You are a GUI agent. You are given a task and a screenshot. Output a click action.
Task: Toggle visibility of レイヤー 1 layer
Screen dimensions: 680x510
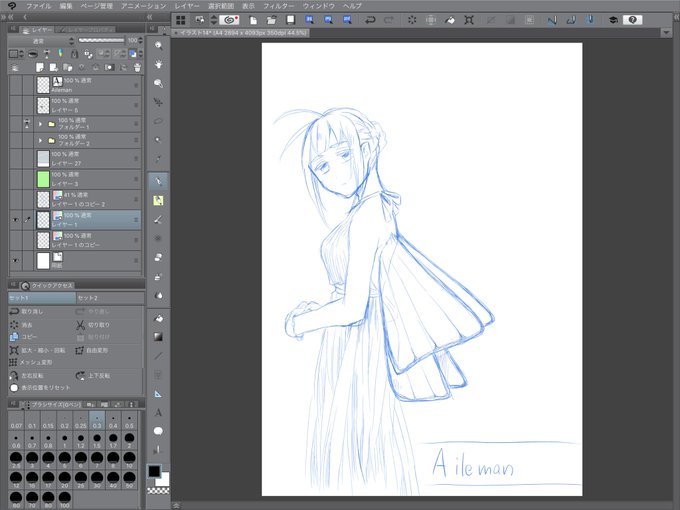coord(16,220)
